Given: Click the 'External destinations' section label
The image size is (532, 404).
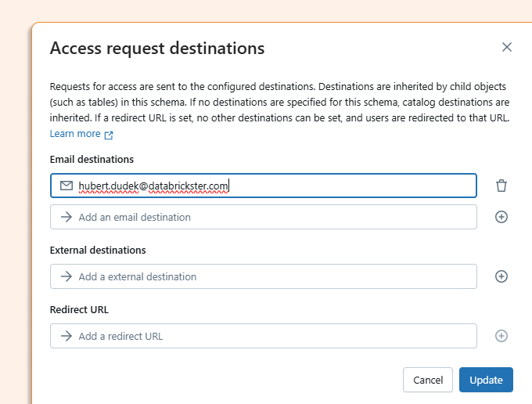Looking at the screenshot, I should coord(98,251).
